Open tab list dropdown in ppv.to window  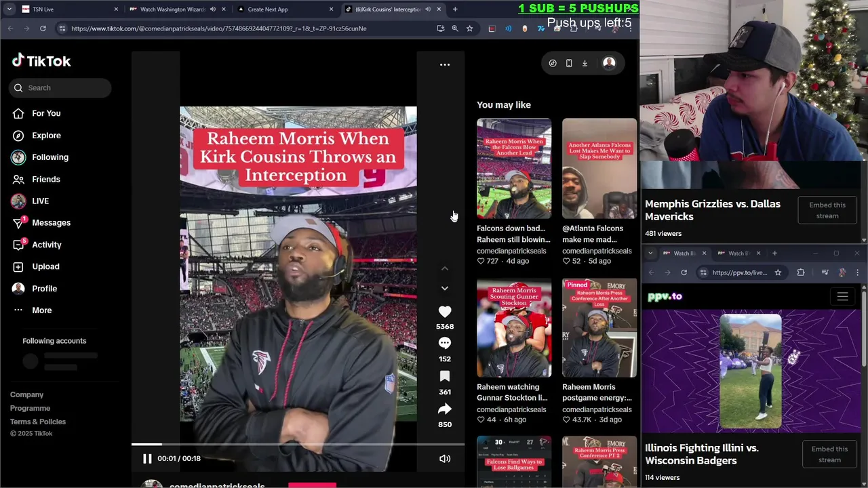pos(650,253)
